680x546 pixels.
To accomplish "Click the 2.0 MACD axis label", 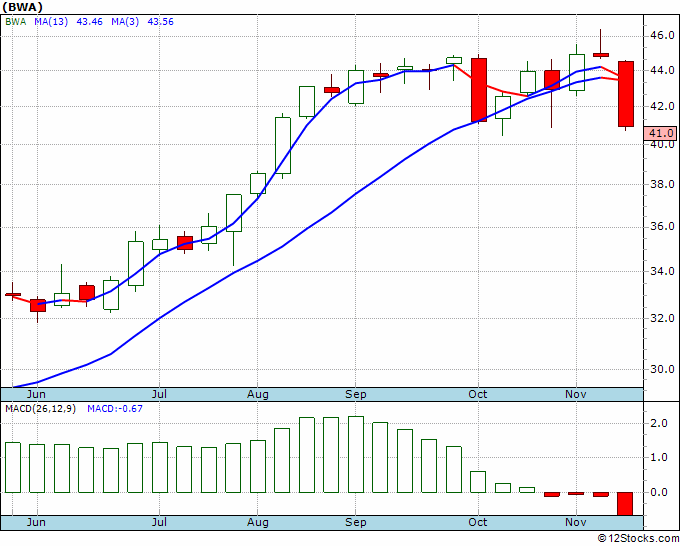I will tap(659, 423).
